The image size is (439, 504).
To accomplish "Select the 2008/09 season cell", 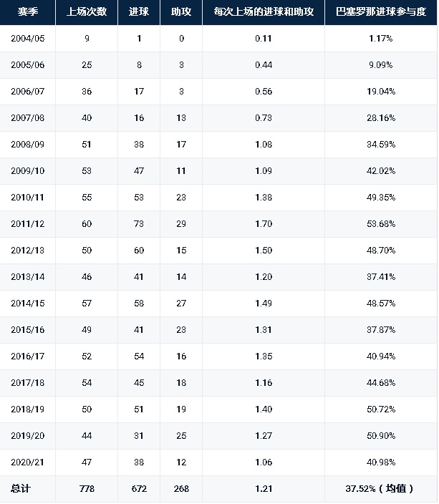I will (x=28, y=145).
